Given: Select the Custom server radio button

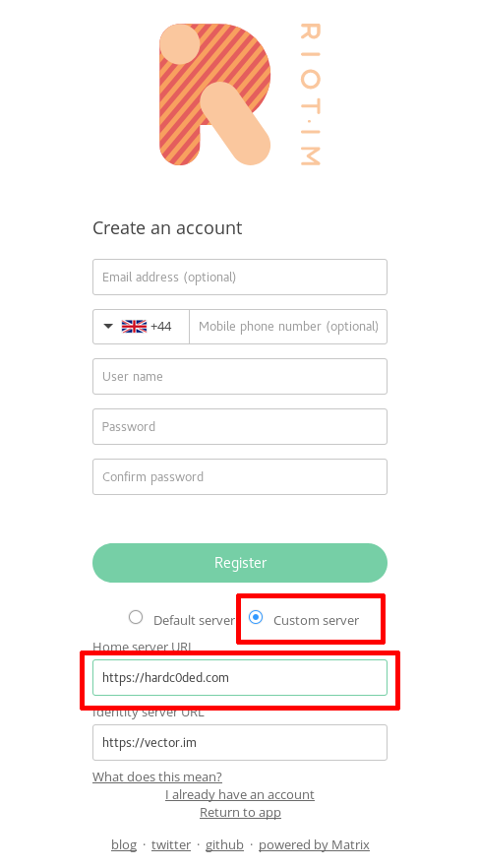Looking at the screenshot, I should click(x=256, y=617).
